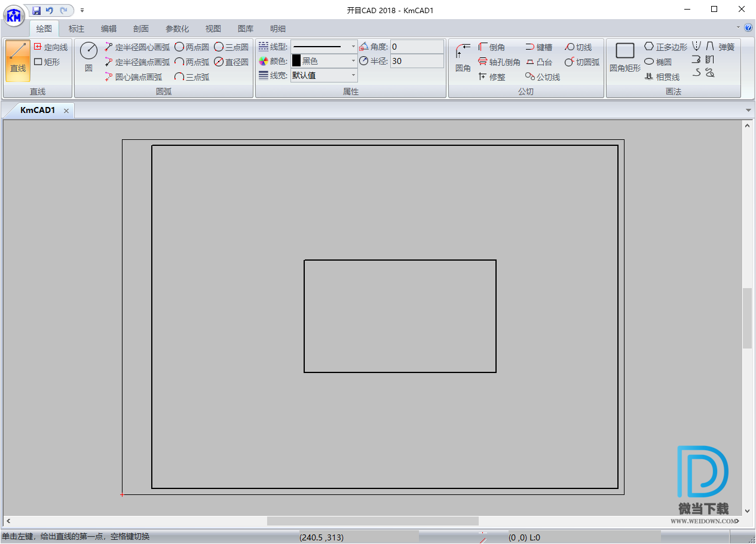The width and height of the screenshot is (756, 544).
Task: Open the 绘图 ribbon tab
Action: (x=44, y=29)
